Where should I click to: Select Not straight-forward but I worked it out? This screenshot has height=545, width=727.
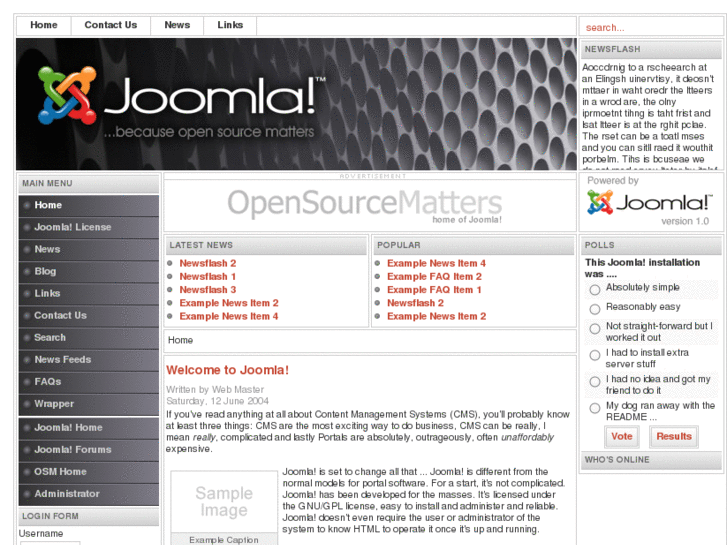click(595, 329)
